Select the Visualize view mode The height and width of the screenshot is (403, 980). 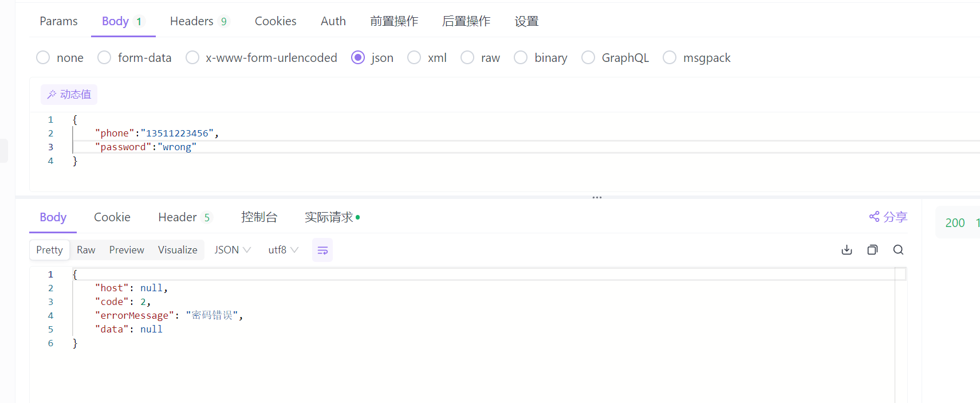point(178,250)
